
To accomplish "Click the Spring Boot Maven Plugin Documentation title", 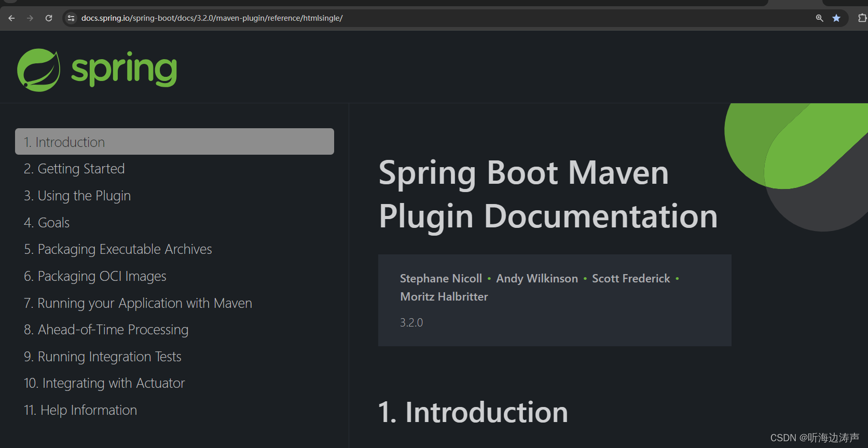I will click(548, 194).
